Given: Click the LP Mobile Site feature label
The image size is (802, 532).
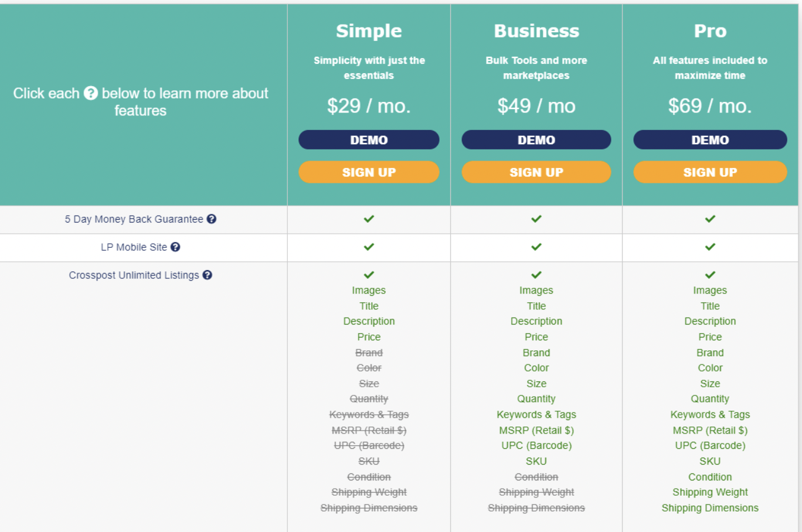Looking at the screenshot, I should tap(134, 247).
